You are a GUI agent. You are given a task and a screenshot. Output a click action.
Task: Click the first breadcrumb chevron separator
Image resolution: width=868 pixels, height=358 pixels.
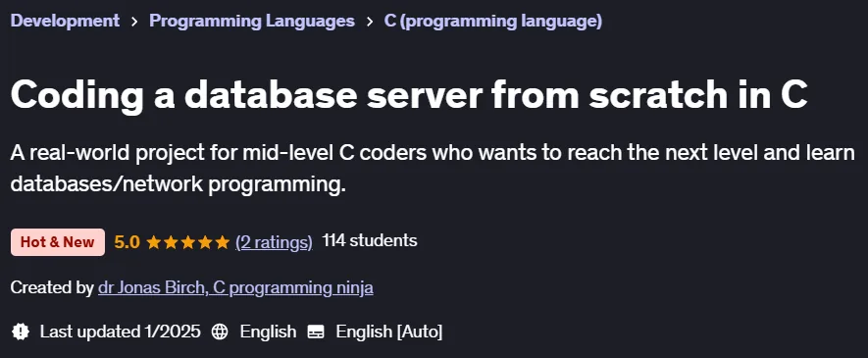[134, 22]
